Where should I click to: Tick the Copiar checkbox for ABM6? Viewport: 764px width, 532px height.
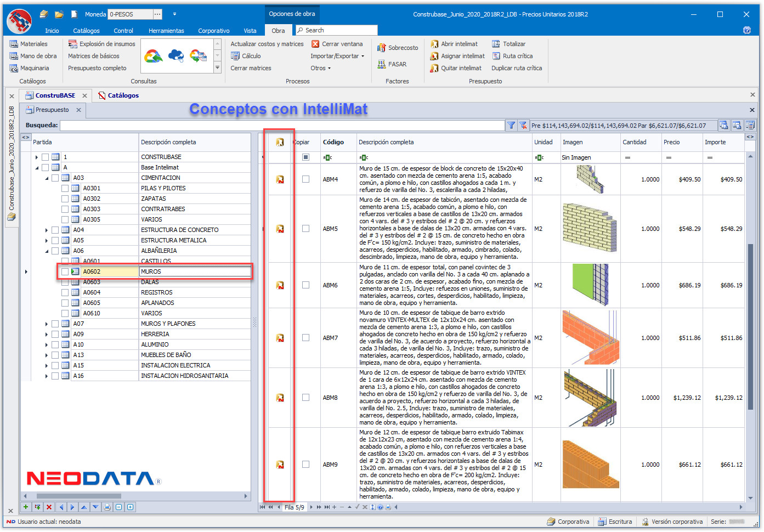tap(305, 285)
